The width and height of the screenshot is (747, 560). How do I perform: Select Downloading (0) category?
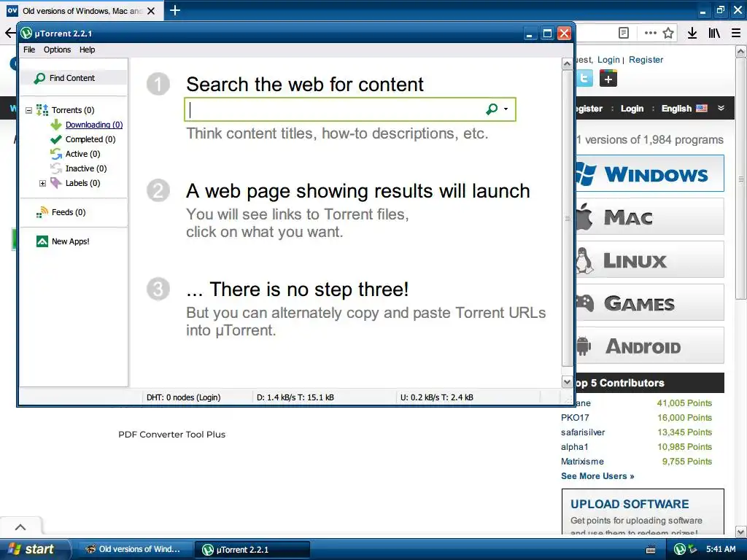94,125
